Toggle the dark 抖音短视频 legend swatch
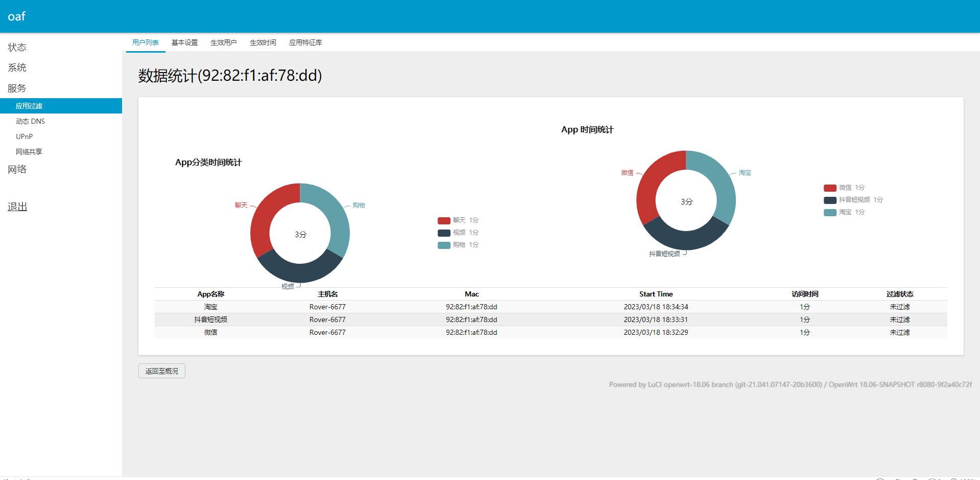 point(830,200)
